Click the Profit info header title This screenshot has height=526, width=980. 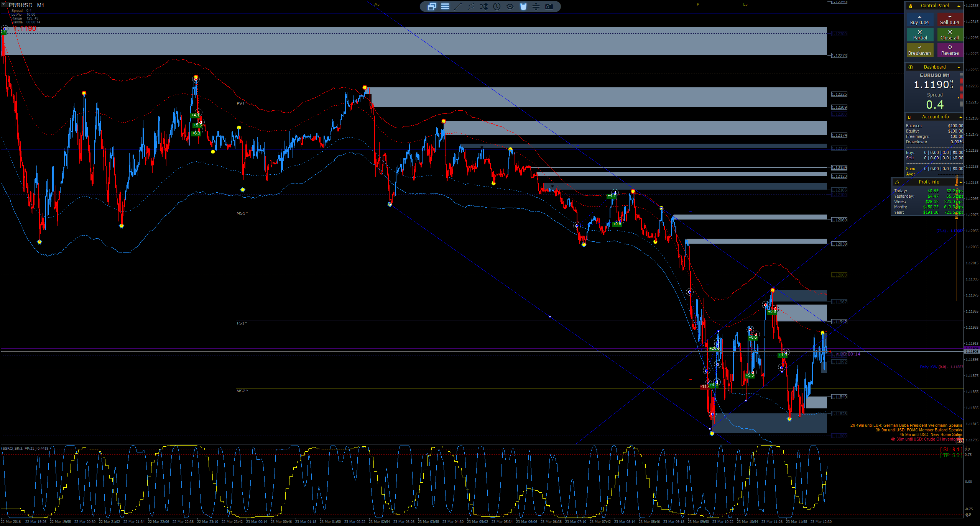(x=929, y=182)
